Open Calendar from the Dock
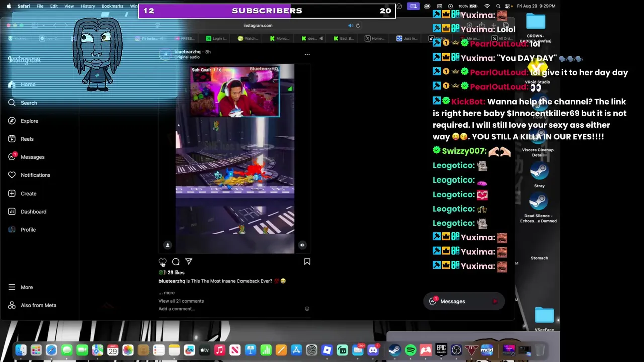Image resolution: width=644 pixels, height=362 pixels. point(113,350)
